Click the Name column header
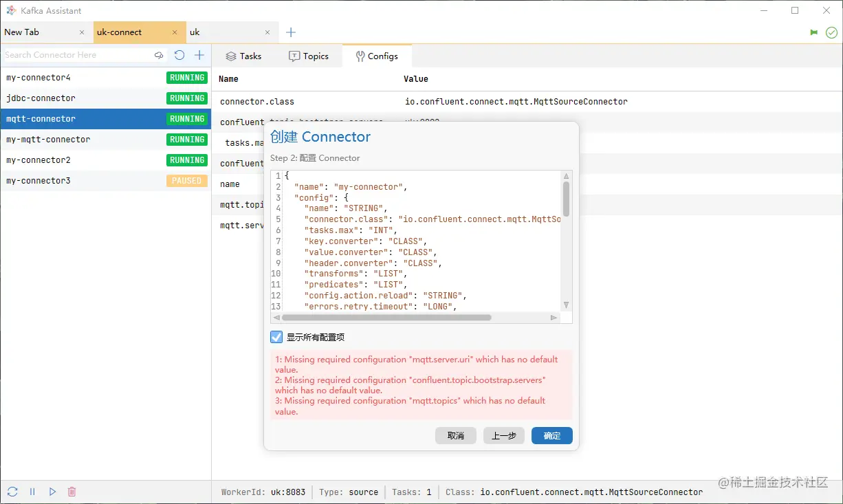The height and width of the screenshot is (504, 843). tap(228, 79)
